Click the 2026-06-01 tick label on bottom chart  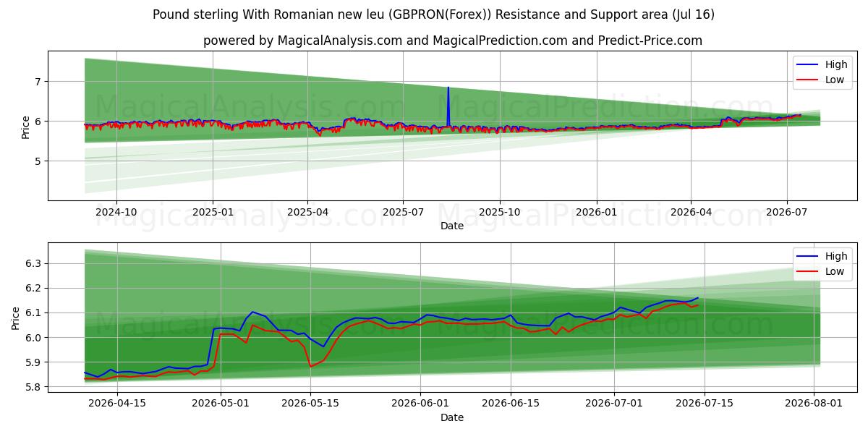[420, 404]
